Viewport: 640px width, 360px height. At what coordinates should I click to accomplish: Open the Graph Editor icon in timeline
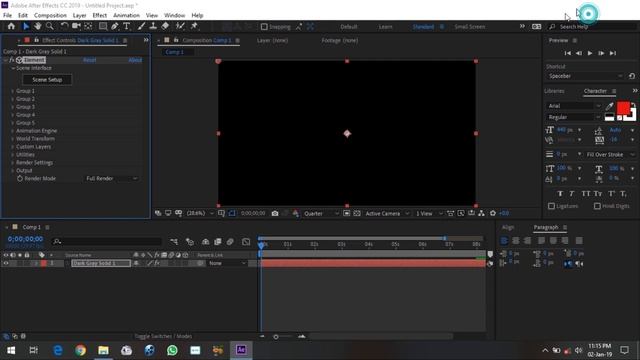tap(246, 242)
